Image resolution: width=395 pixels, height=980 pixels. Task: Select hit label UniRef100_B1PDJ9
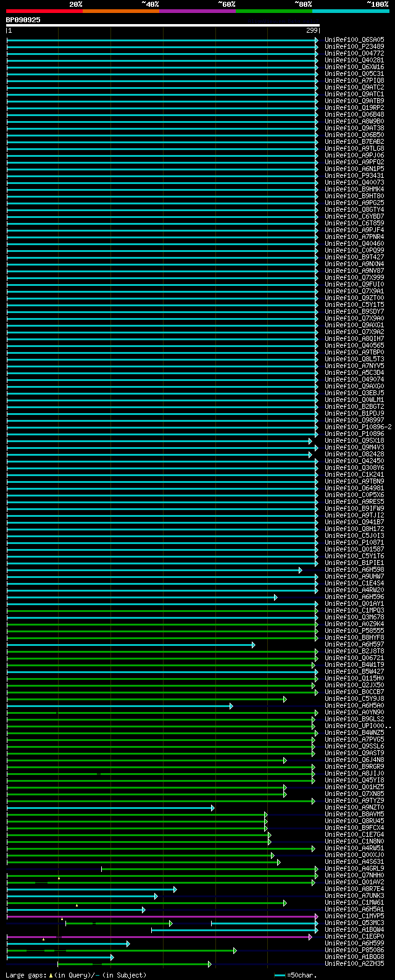[x=354, y=413]
